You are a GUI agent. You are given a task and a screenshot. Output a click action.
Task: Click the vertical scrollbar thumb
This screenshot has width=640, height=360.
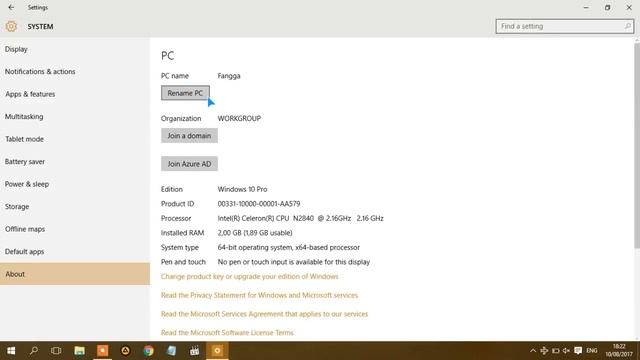[637, 145]
